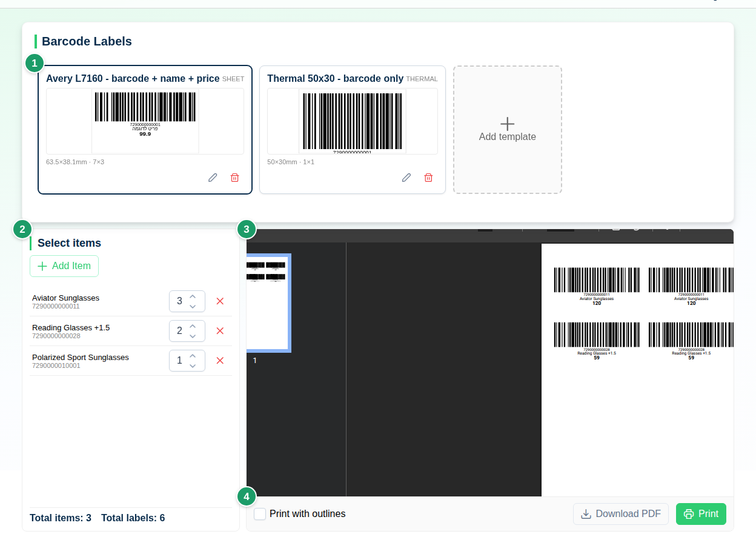Select page 1 thumbnail in PDF preview
The height and width of the screenshot is (554, 756).
coord(268,302)
